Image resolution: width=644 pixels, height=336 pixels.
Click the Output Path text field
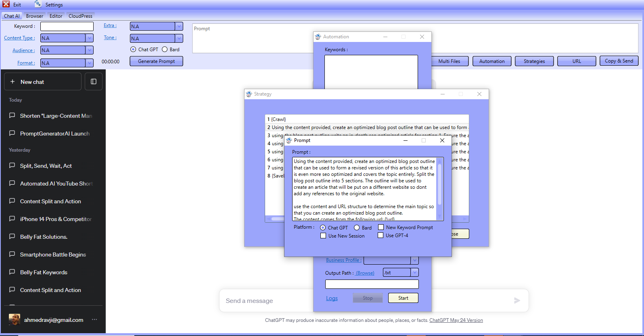pyautogui.click(x=372, y=284)
